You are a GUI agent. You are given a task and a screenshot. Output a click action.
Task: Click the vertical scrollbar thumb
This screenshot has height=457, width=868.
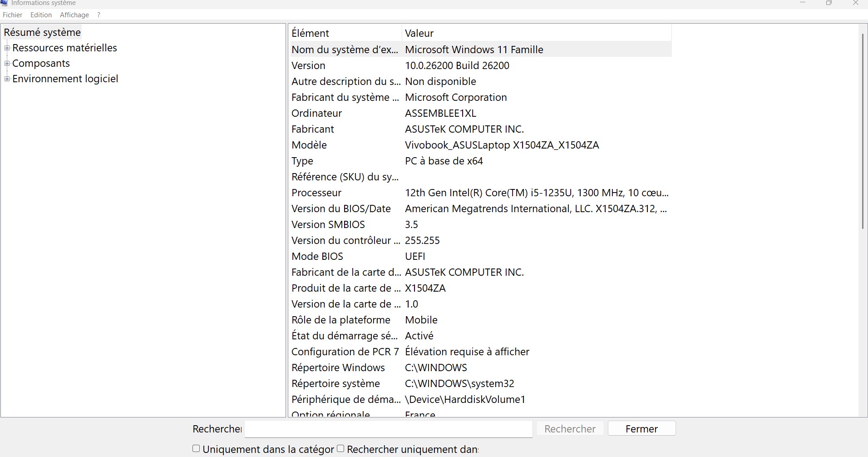click(x=863, y=131)
